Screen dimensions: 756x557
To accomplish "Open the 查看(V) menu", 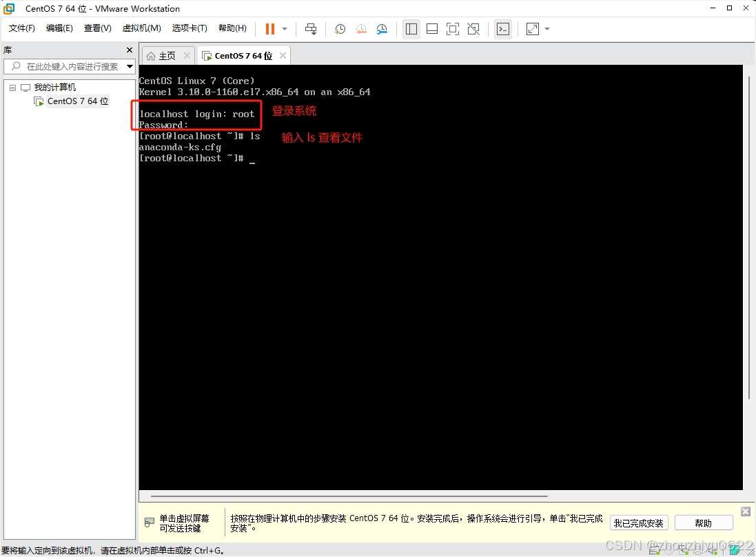I will click(x=97, y=28).
